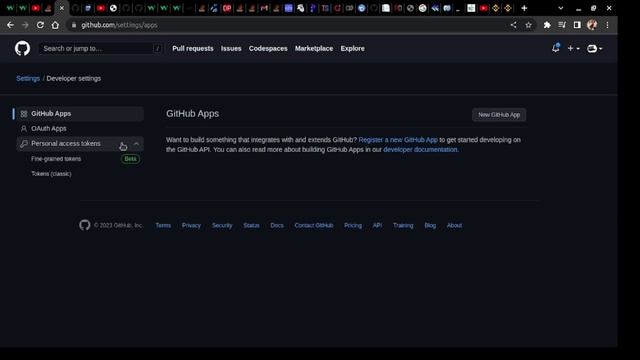Viewport: 640px width, 360px height.
Task: Click the GitHub footer logo
Action: pos(84,225)
